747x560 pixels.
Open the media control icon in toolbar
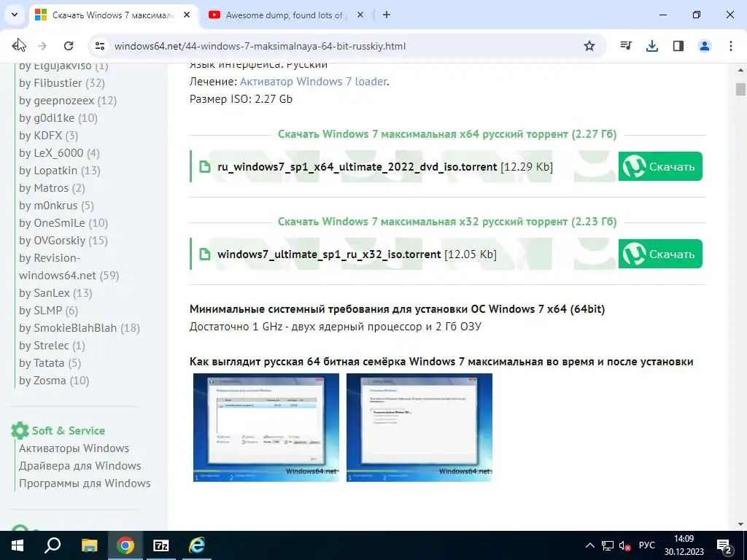626,46
